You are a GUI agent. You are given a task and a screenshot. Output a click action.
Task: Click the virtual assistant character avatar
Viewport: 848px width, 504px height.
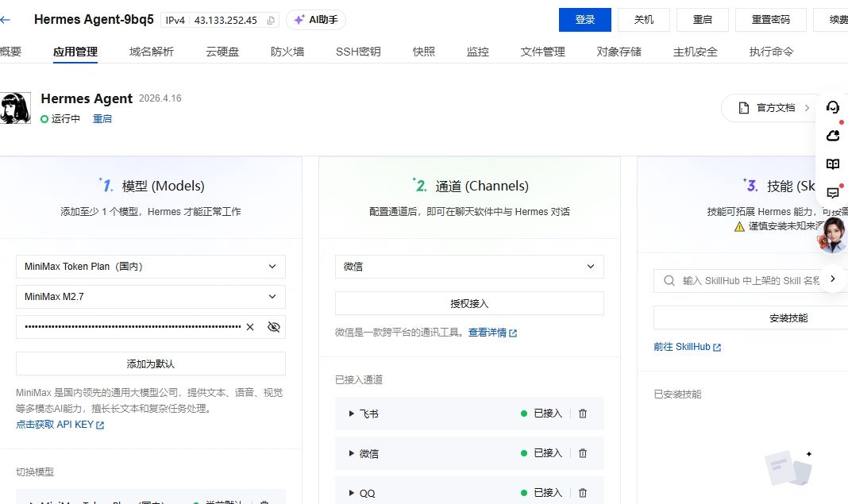(x=833, y=235)
